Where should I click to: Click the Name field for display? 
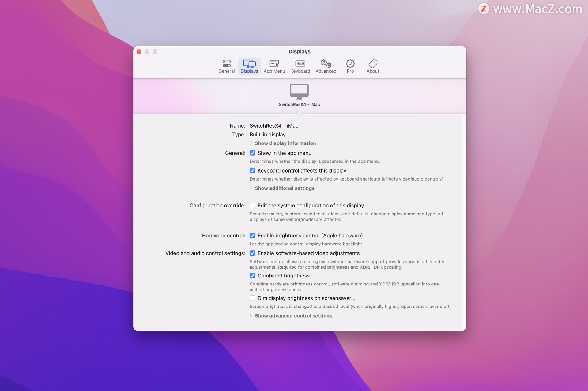coord(274,125)
